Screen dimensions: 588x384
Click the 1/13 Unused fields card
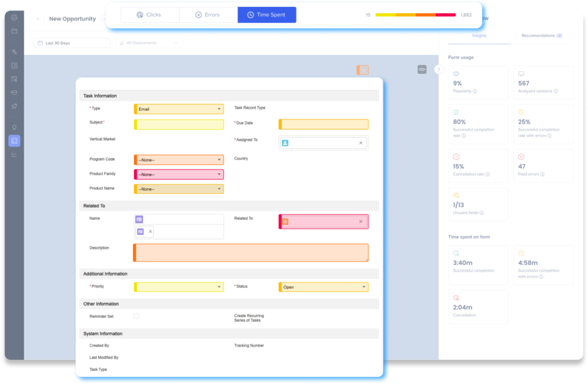(x=478, y=204)
